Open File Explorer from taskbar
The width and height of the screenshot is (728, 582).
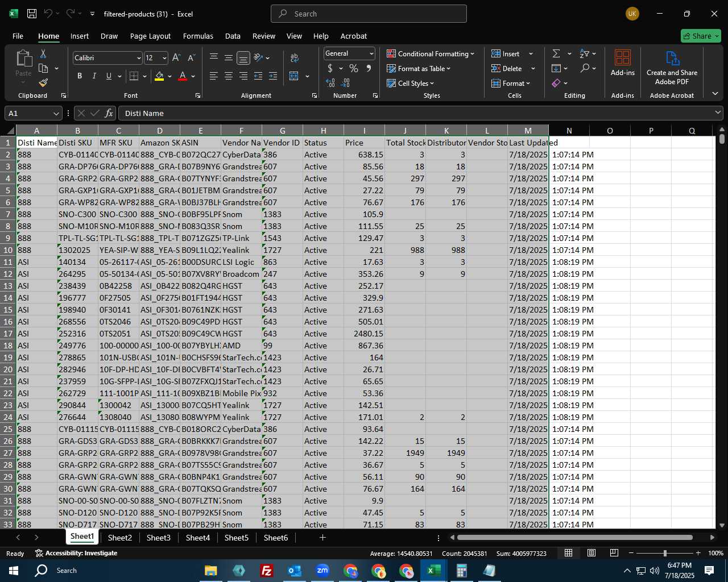pos(211,570)
